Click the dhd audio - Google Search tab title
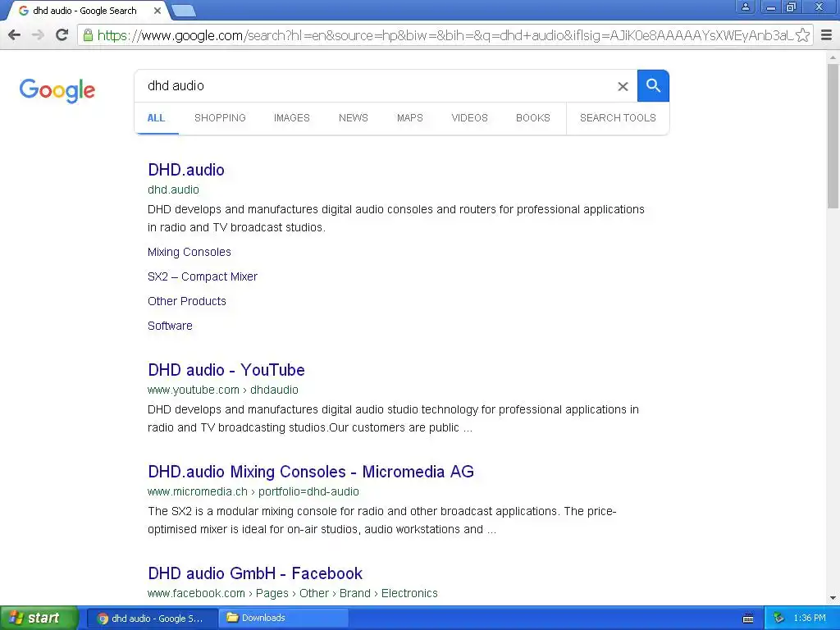The image size is (840, 630). tap(84, 11)
